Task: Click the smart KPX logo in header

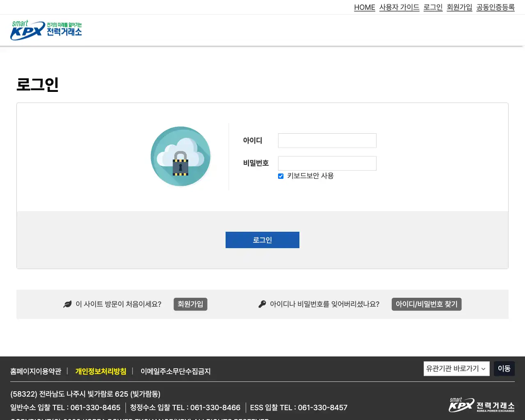Action: coord(46,30)
